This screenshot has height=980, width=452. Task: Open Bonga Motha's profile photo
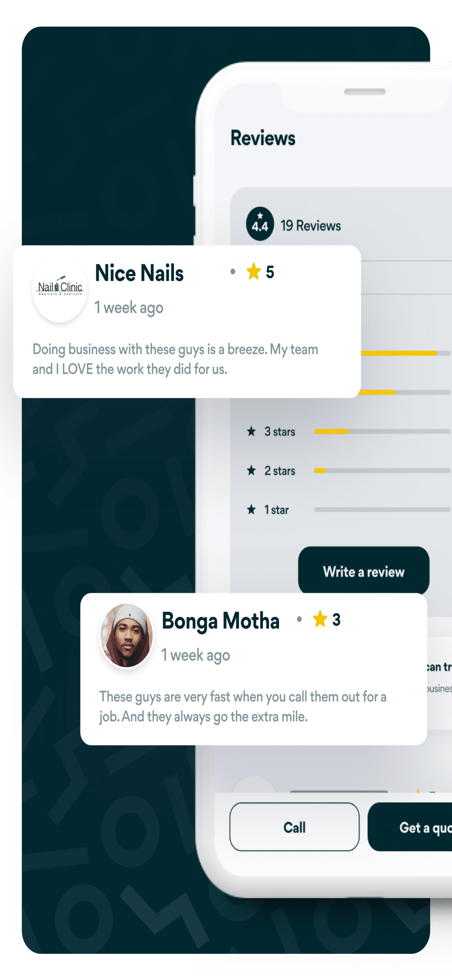(126, 635)
